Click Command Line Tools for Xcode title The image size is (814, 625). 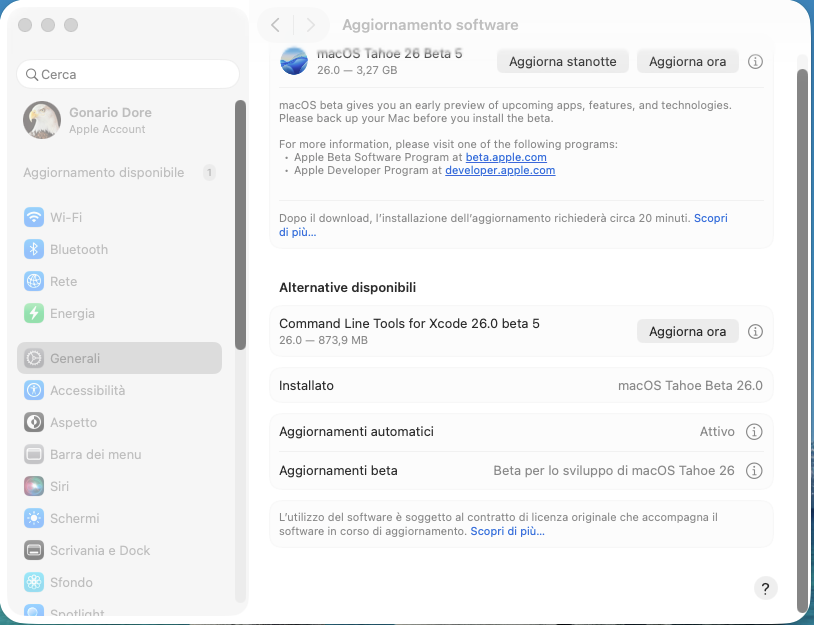409,323
